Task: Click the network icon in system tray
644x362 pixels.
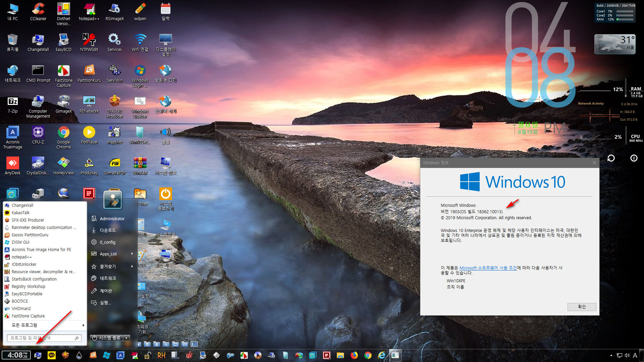Action: [620, 355]
